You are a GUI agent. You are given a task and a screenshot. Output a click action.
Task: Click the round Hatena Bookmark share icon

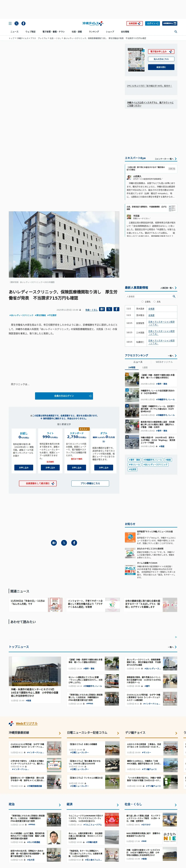pyautogui.click(x=54, y=543)
